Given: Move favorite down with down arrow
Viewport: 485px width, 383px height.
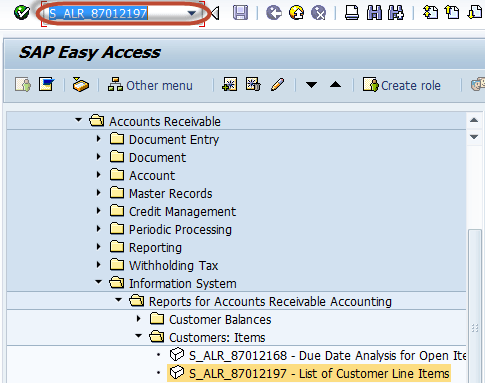Looking at the screenshot, I should pyautogui.click(x=311, y=85).
